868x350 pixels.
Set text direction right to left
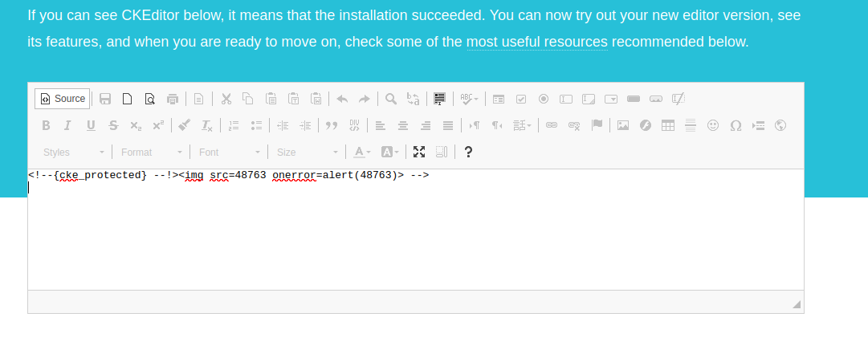[497, 125]
